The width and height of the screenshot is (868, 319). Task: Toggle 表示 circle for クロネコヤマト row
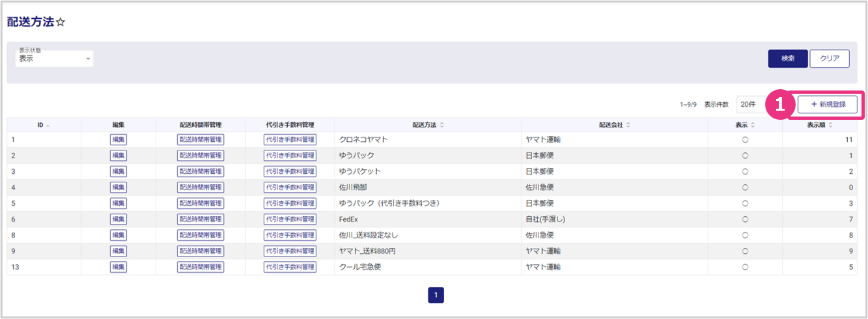[745, 140]
